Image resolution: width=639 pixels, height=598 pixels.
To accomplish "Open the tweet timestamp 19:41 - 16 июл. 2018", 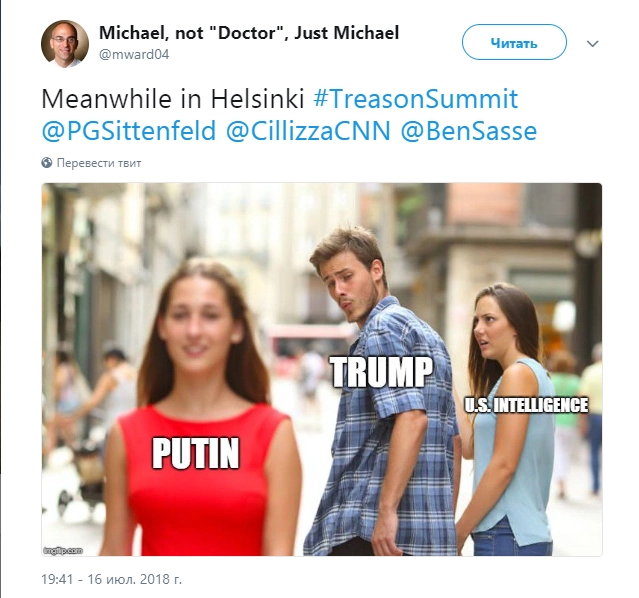I will [x=112, y=579].
